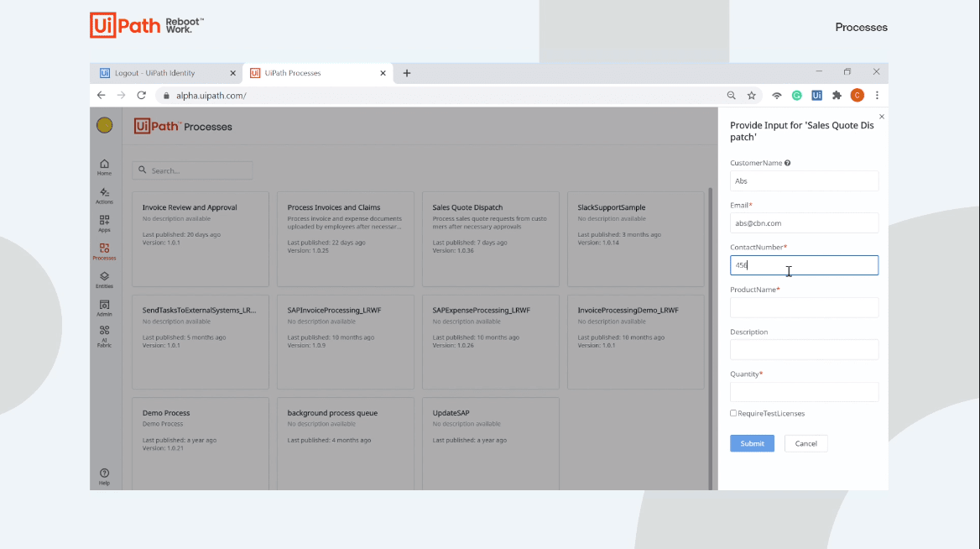The width and height of the screenshot is (980, 549).
Task: Go to Apps in the sidebar
Action: (104, 223)
